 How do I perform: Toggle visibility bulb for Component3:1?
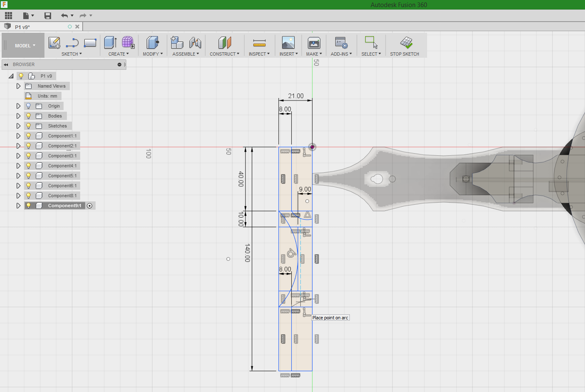pos(29,156)
